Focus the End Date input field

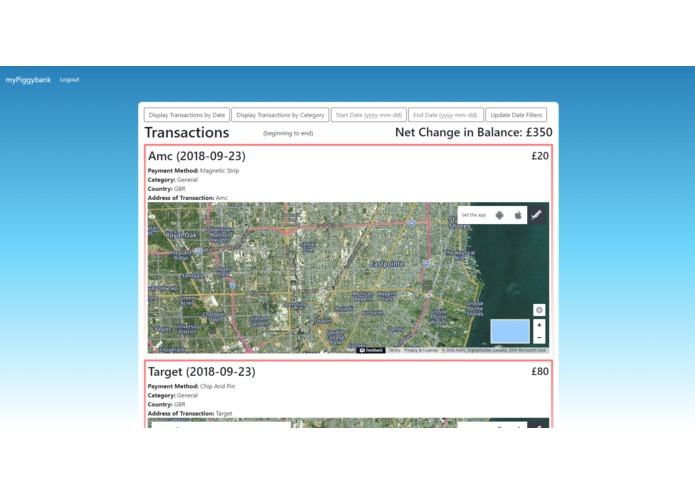(445, 115)
